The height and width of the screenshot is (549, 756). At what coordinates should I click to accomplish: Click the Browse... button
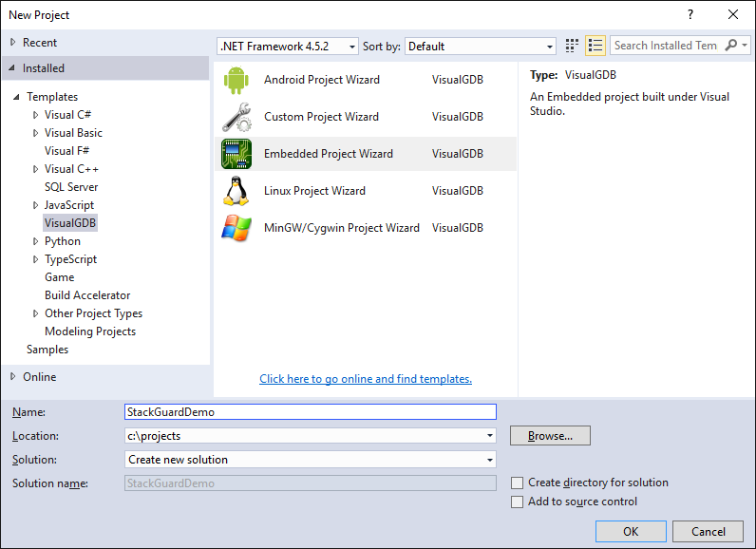[550, 436]
